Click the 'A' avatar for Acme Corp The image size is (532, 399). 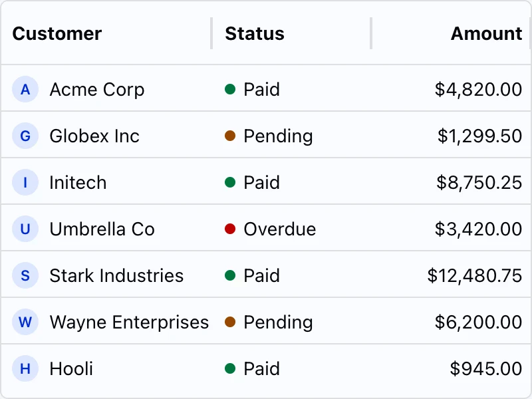point(25,89)
